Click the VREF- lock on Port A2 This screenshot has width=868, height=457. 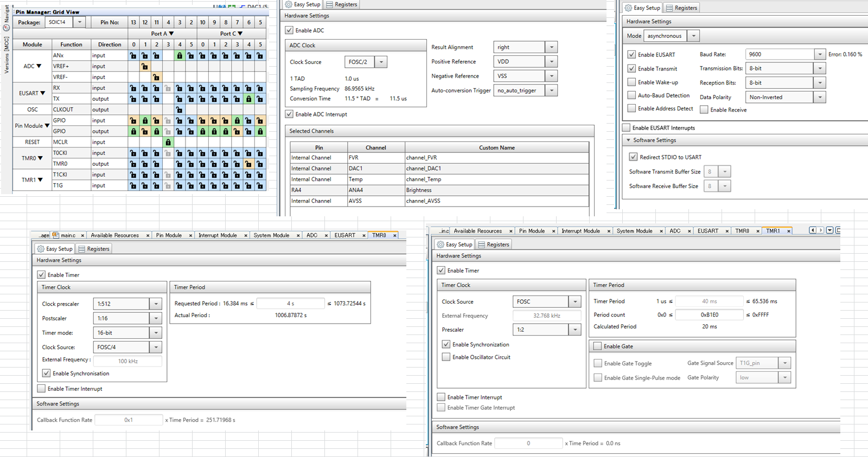156,77
